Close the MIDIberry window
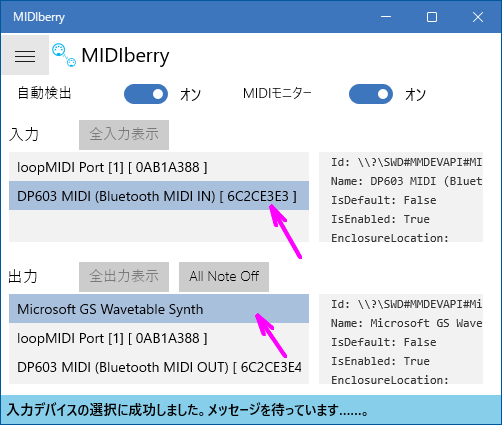Image resolution: width=502 pixels, height=425 pixels. click(478, 17)
